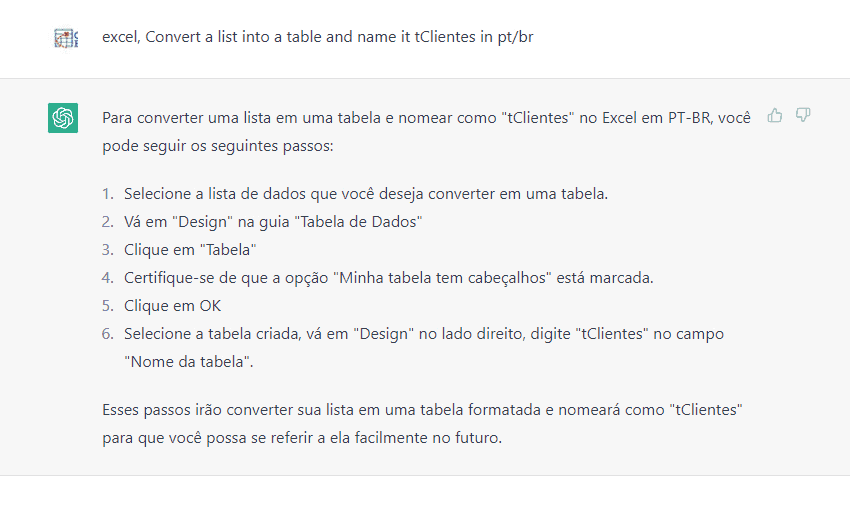850x508 pixels.
Task: Click the list number 1 marker
Action: point(108,194)
